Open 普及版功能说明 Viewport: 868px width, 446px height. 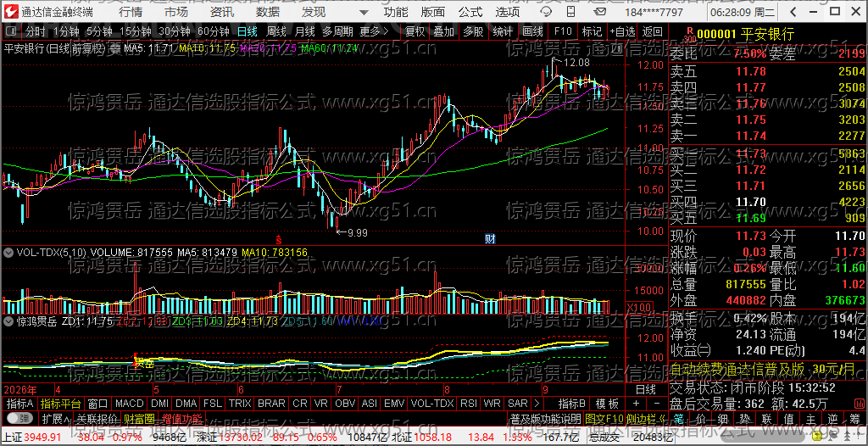(545, 418)
